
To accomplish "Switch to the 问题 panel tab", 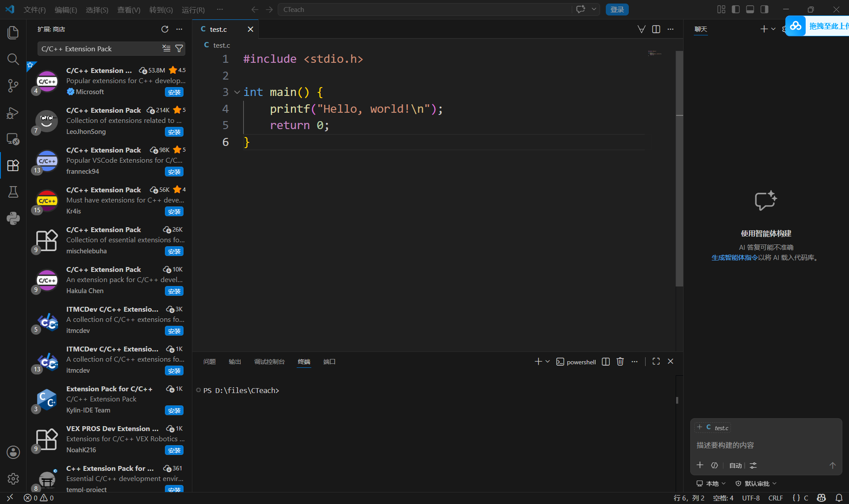I will coord(209,362).
